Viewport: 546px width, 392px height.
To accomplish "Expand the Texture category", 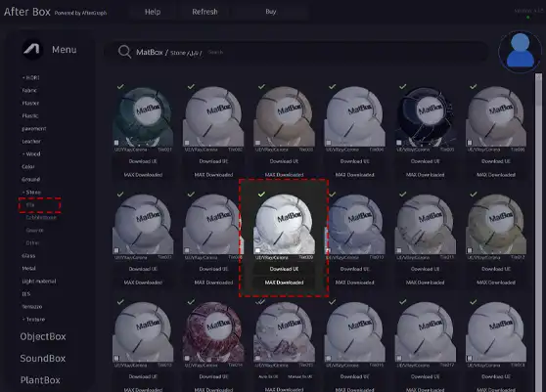I will (33, 320).
